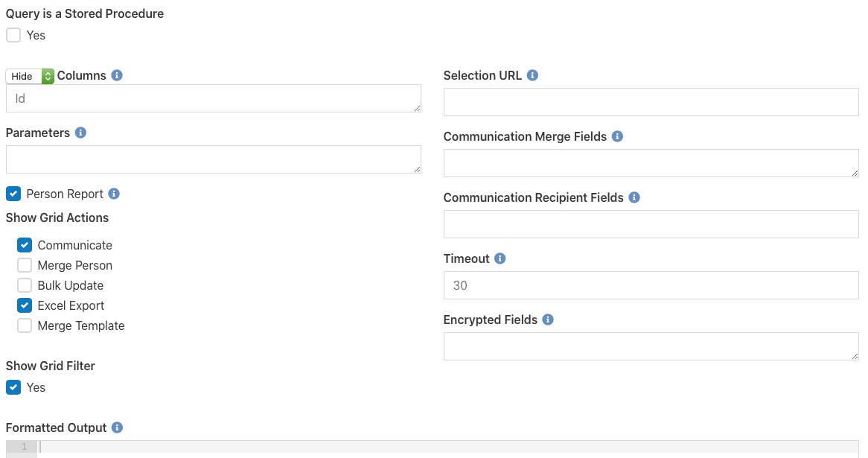868x458 pixels.
Task: Click the 'Show Grid Actions' heading text
Action: point(57,217)
